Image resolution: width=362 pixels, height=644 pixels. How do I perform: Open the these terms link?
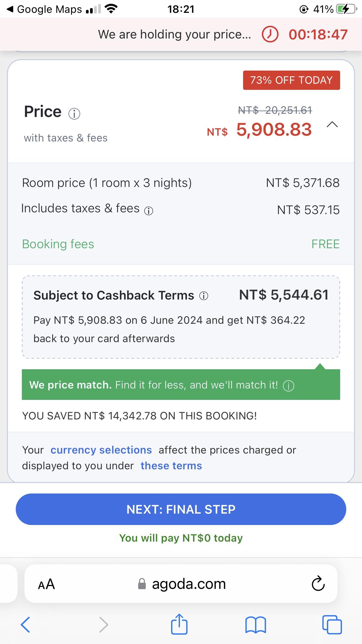pyautogui.click(x=171, y=466)
